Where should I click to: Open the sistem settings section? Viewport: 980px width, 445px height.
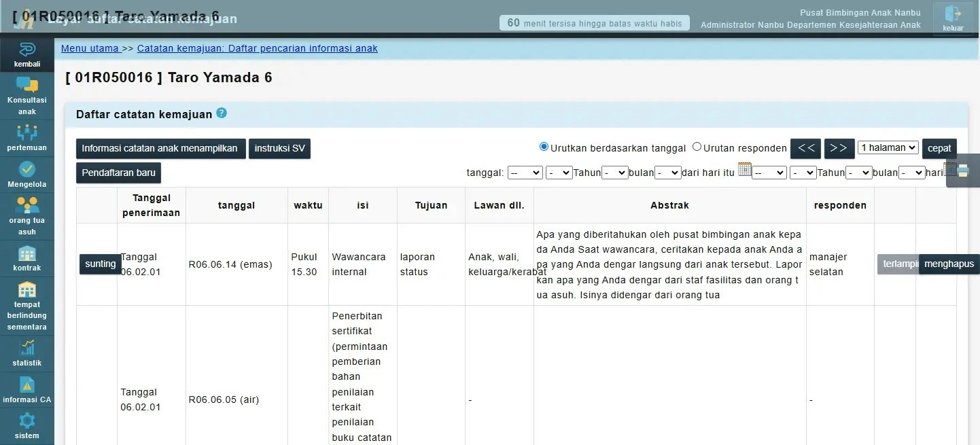(x=27, y=426)
